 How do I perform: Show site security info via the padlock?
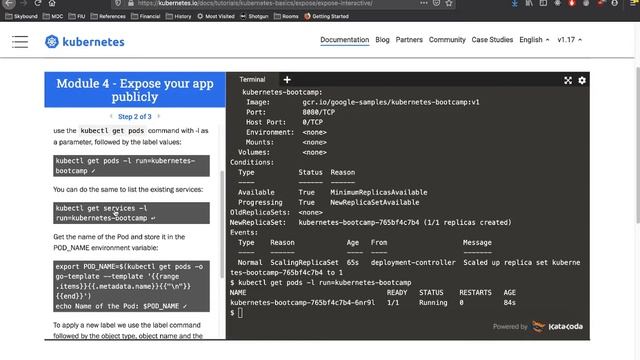point(131,3)
